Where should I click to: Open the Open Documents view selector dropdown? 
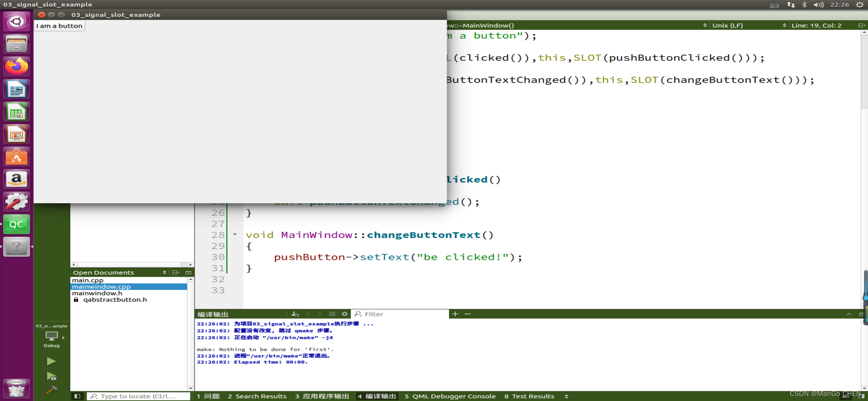pyautogui.click(x=164, y=273)
